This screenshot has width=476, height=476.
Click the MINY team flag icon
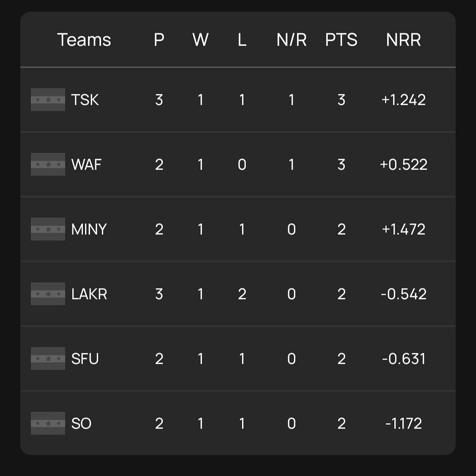pyautogui.click(x=48, y=229)
